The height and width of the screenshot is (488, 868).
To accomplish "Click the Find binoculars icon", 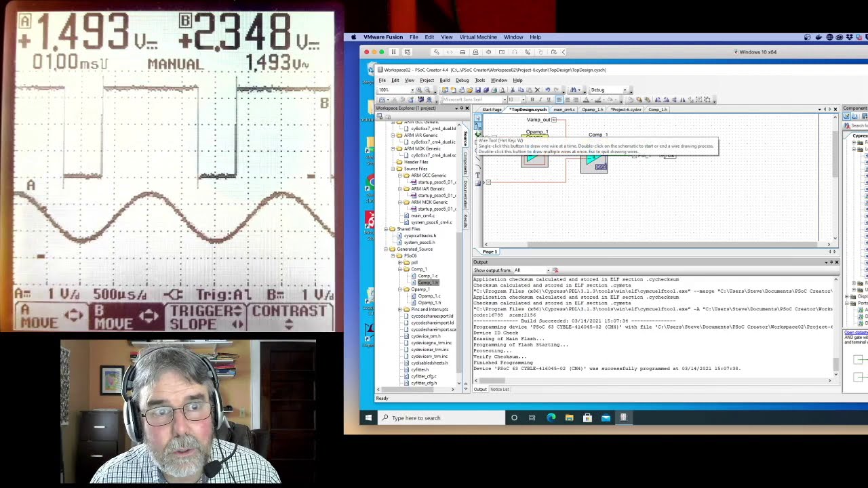I will click(x=573, y=89).
